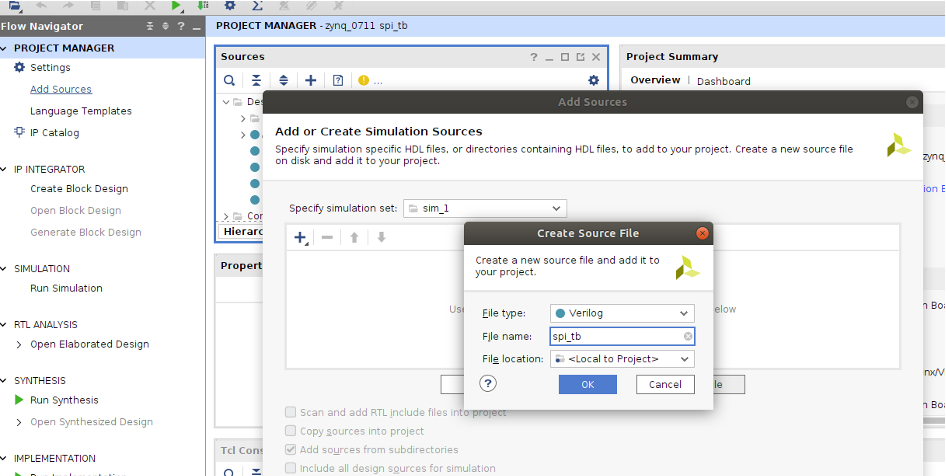Toggle Copy sources into project checkbox
The image size is (946, 476).
coord(291,431)
